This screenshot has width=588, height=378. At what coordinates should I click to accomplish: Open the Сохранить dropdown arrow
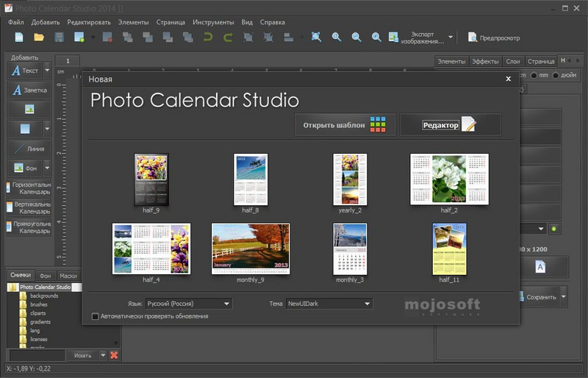click(x=563, y=296)
